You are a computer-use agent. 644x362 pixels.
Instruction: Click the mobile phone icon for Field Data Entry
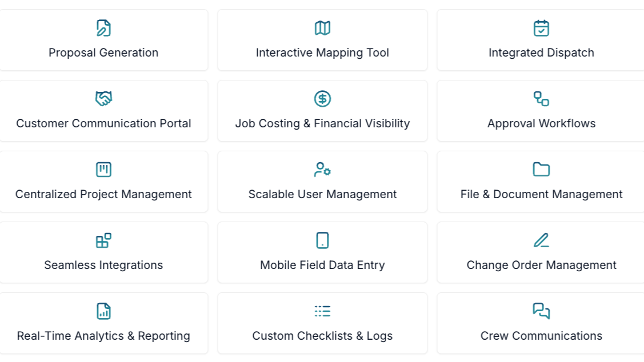coord(322,240)
